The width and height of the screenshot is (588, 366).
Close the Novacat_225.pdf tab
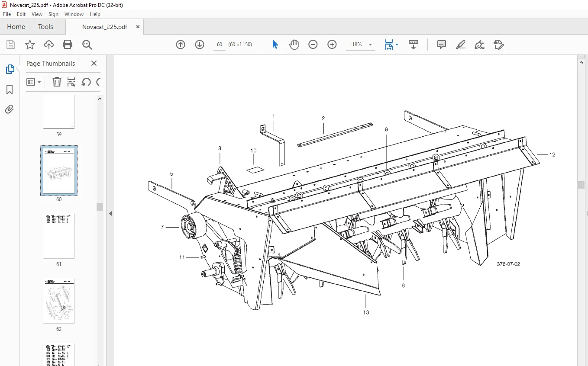pyautogui.click(x=138, y=26)
